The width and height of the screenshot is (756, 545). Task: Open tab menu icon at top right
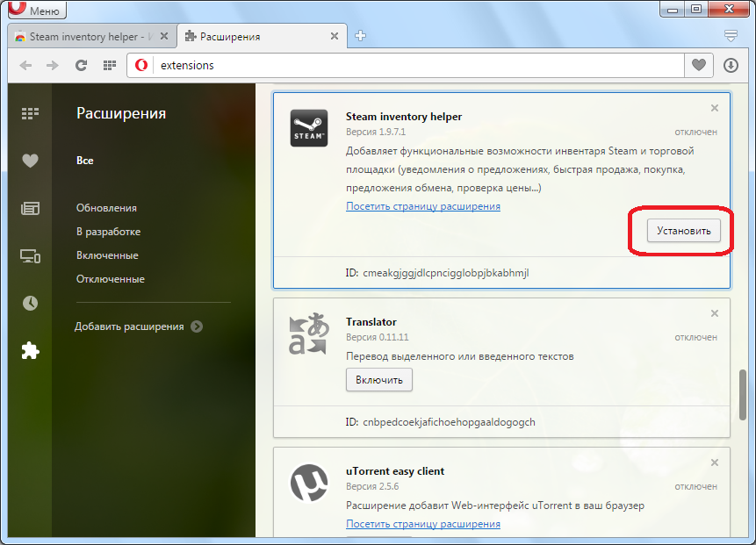(x=731, y=36)
